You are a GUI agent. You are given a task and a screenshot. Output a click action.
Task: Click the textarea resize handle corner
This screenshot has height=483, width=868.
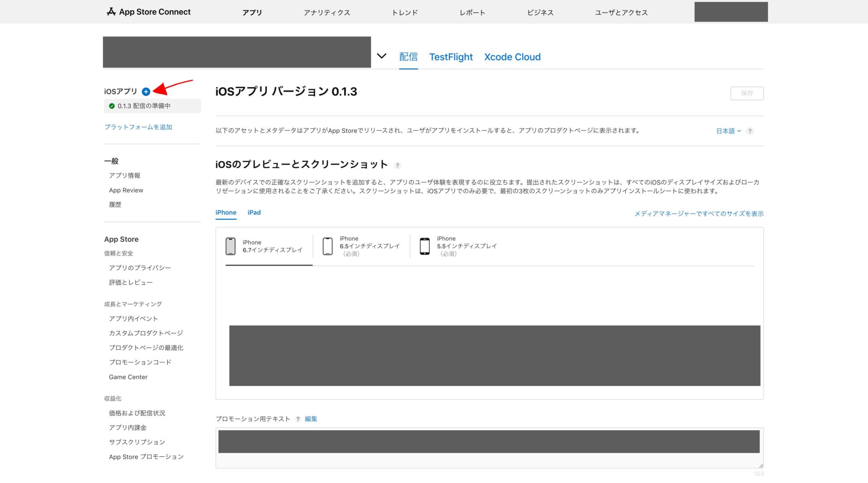761,465
